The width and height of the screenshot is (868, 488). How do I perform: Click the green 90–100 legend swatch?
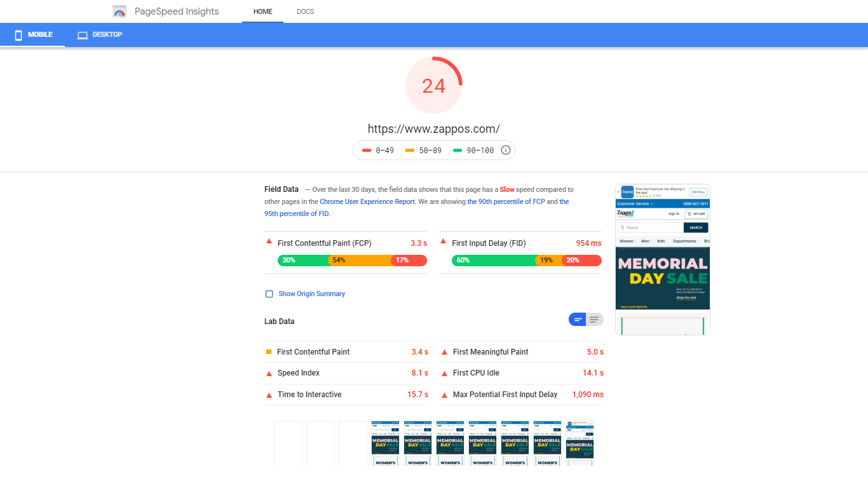[x=458, y=151]
